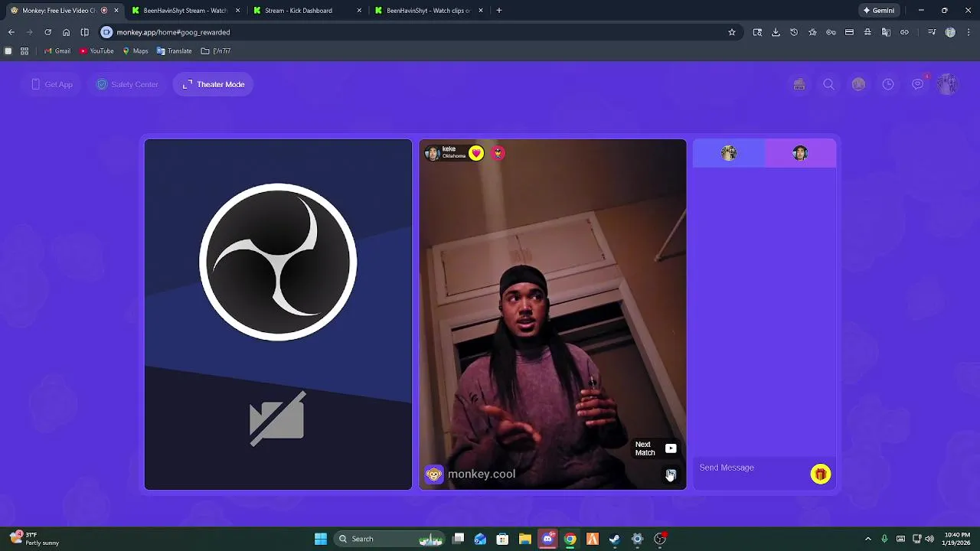Open the Translate bookmark

pos(174,51)
